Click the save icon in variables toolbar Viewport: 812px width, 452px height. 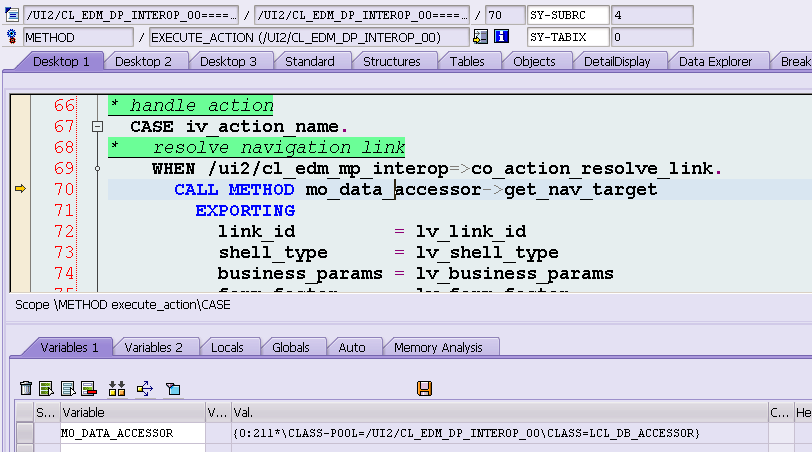click(x=424, y=388)
